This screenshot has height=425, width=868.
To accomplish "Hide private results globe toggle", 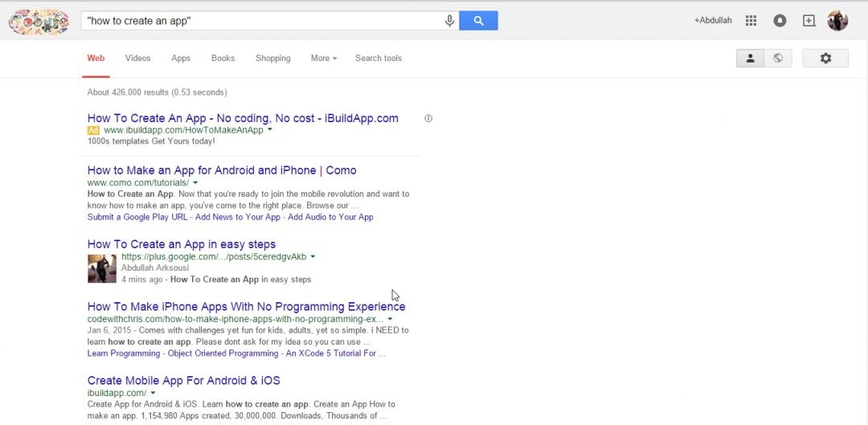I will 778,58.
